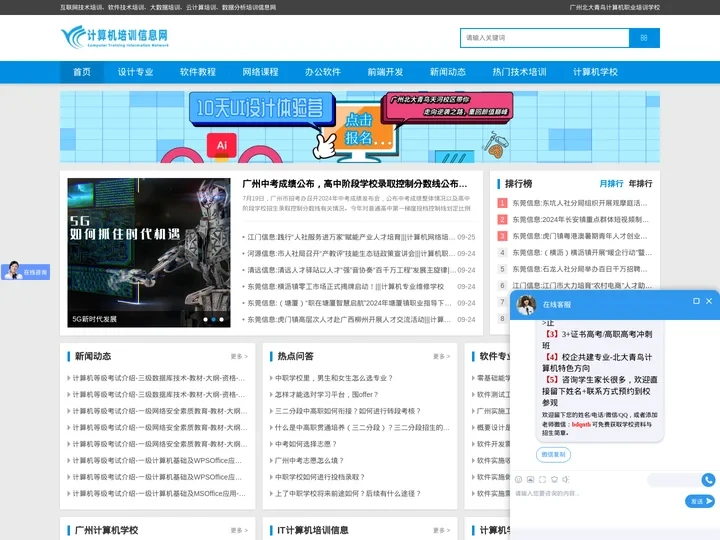
Task: Open article 计算机等级考试介绍-一级计算机基础及MSOffice应用
Action: tap(159, 494)
